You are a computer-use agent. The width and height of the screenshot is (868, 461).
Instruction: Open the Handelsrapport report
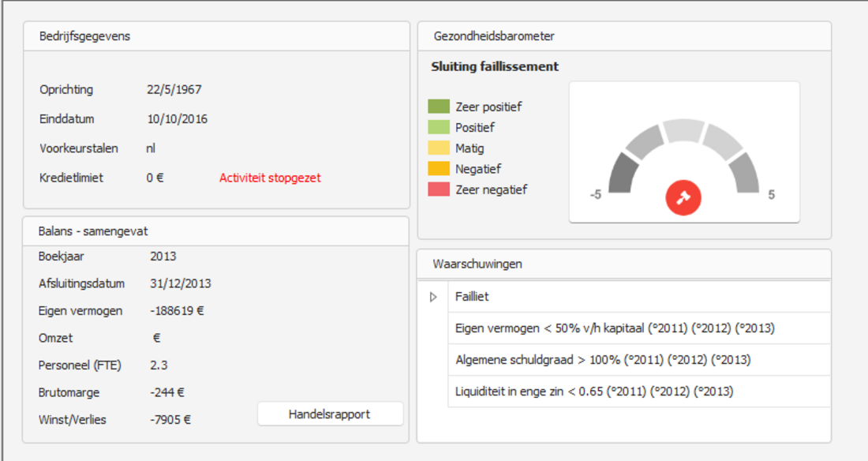[x=330, y=414]
